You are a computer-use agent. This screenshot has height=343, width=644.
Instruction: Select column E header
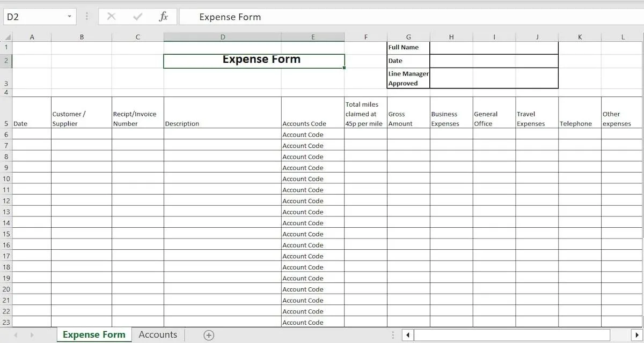(313, 37)
